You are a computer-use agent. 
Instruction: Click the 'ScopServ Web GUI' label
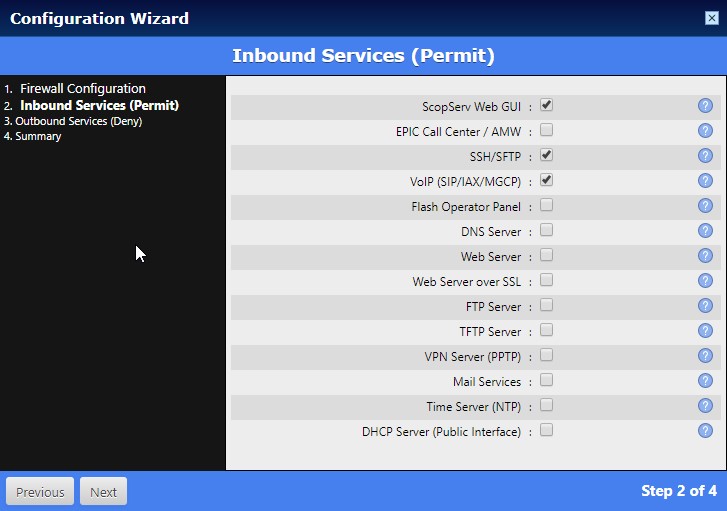pyautogui.click(x=472, y=107)
